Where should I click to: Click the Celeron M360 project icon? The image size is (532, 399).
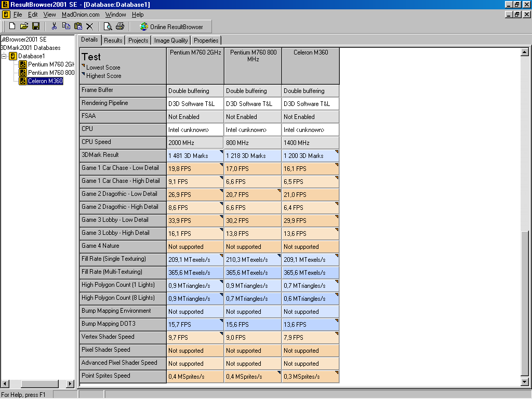(23, 81)
